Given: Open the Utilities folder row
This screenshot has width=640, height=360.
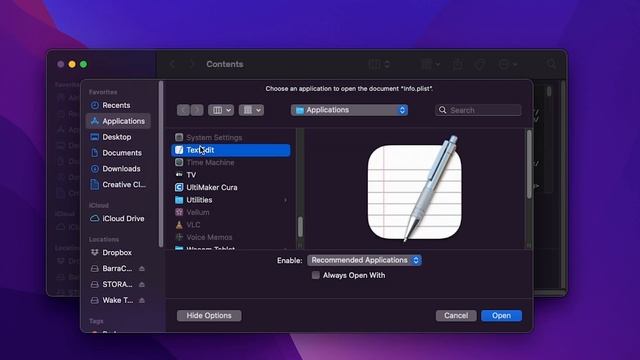Looking at the screenshot, I should tap(231, 200).
